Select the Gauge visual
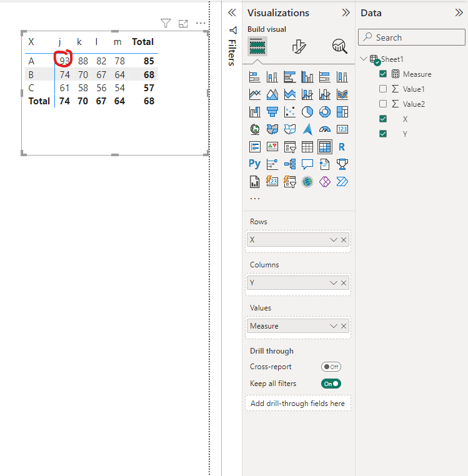Image resolution: width=468 pixels, height=476 pixels. (325, 129)
